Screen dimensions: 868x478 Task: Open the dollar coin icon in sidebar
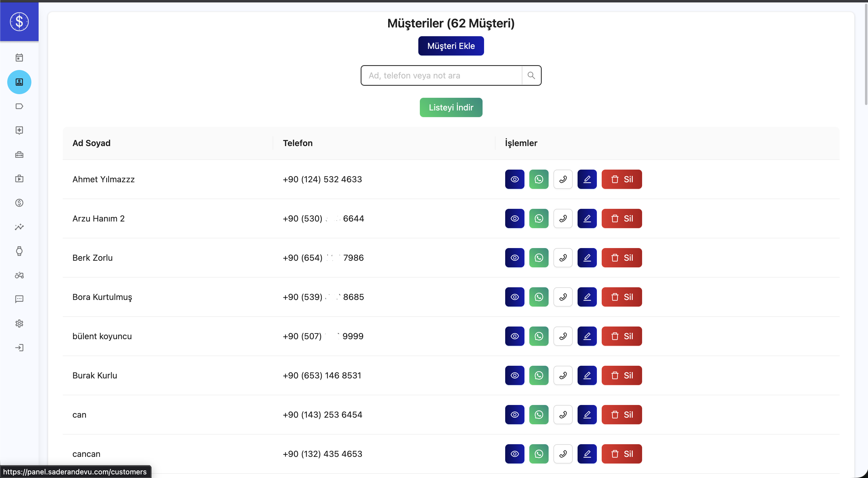[19, 202]
